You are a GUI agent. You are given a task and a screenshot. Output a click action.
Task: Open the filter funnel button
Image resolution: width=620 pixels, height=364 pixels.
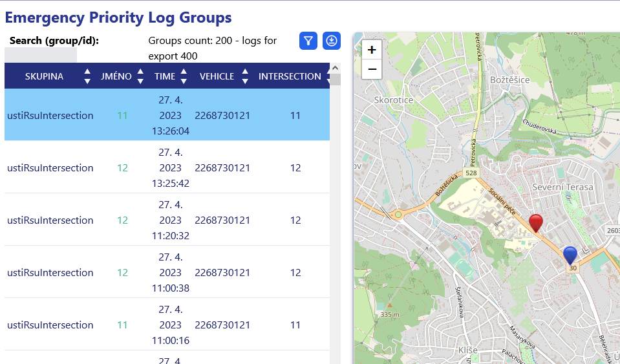point(308,41)
